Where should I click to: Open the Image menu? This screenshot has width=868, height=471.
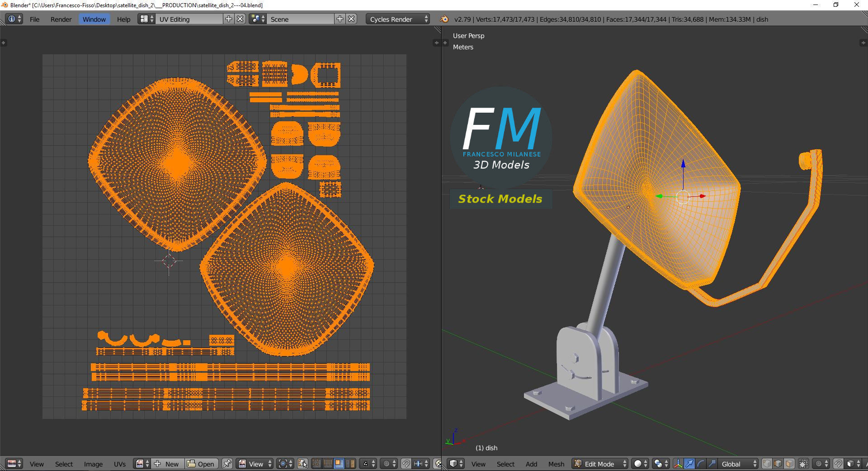93,464
